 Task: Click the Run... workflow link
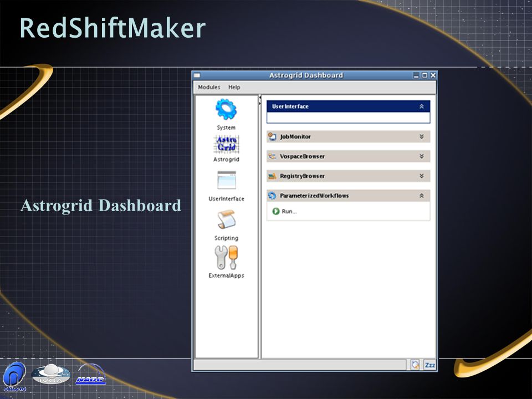289,211
